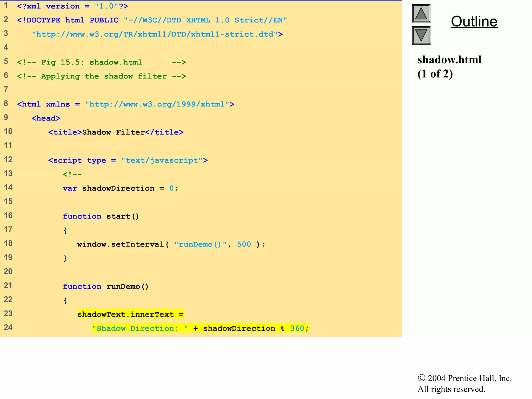Open the Outline link
This screenshot has height=399, width=532.
click(x=474, y=21)
